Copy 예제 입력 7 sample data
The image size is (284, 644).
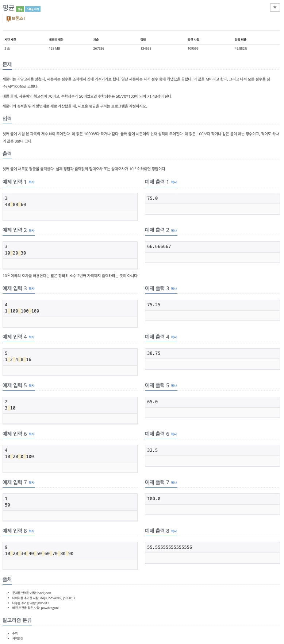[31, 483]
